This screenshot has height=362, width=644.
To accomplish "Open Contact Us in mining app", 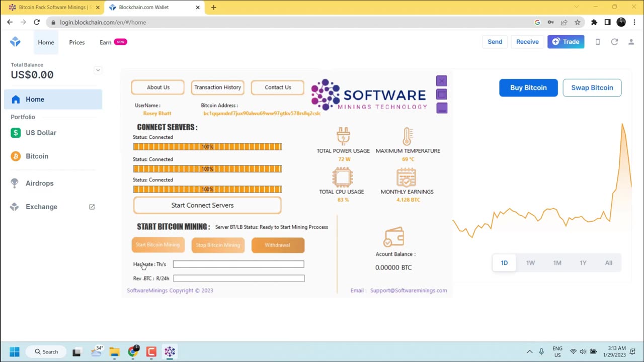I will click(x=278, y=87).
